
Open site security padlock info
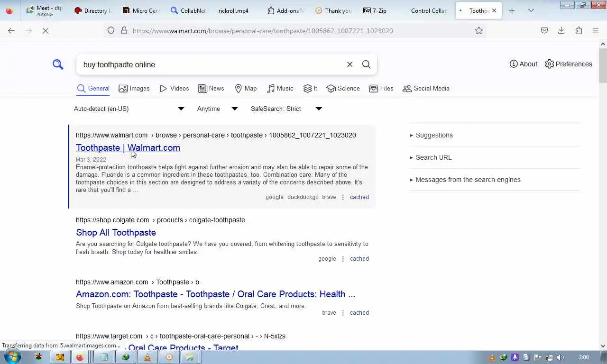coord(124,31)
